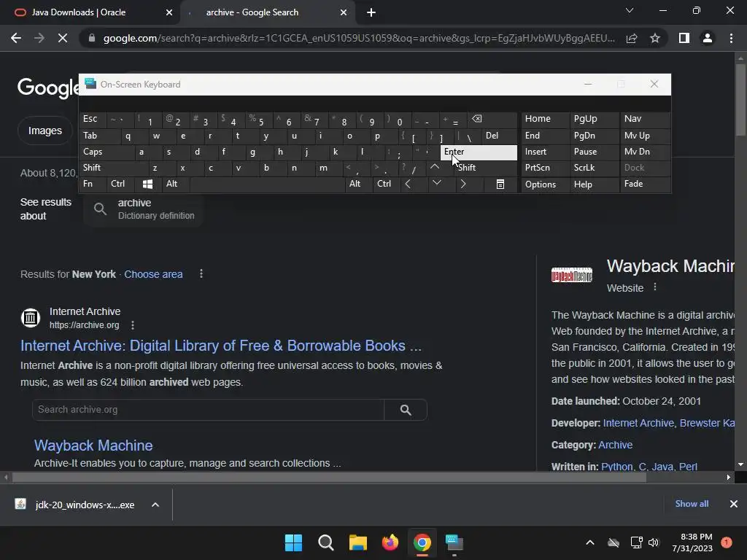Close the archive Google Search tab
The image size is (747, 560).
344,12
